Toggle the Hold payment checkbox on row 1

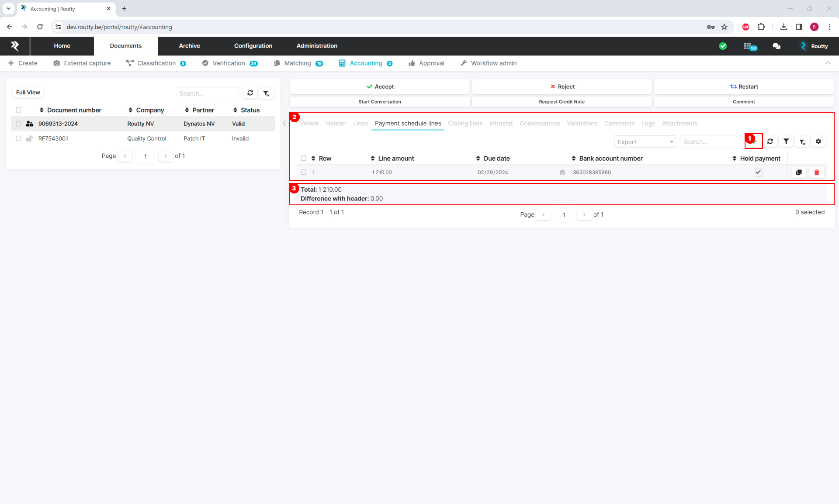(x=758, y=173)
